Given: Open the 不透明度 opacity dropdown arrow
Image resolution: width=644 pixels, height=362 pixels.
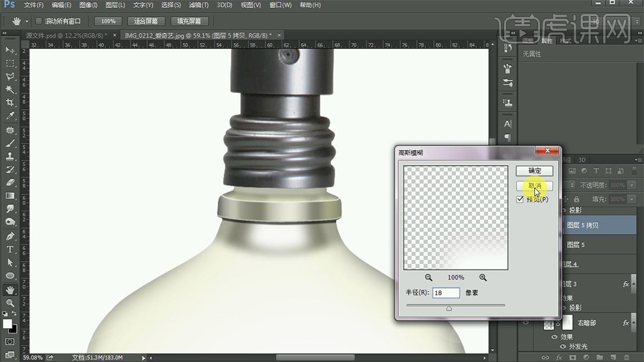Looking at the screenshot, I should click(632, 185).
